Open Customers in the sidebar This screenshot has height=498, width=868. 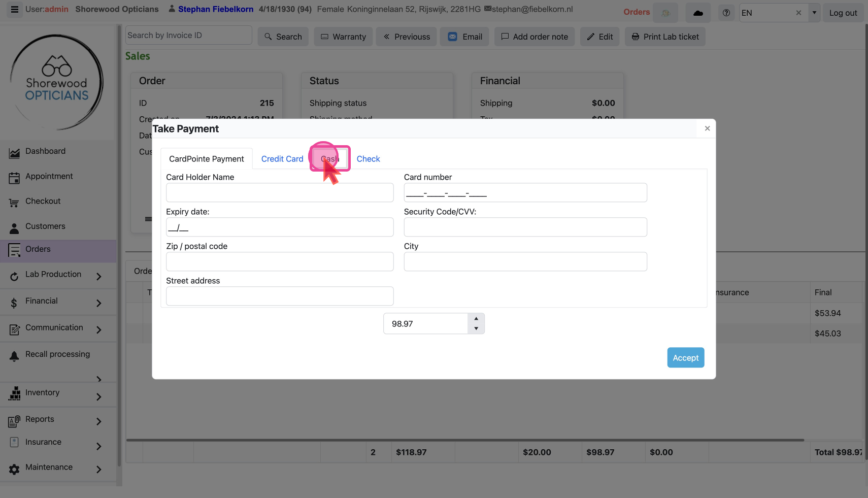click(x=45, y=226)
